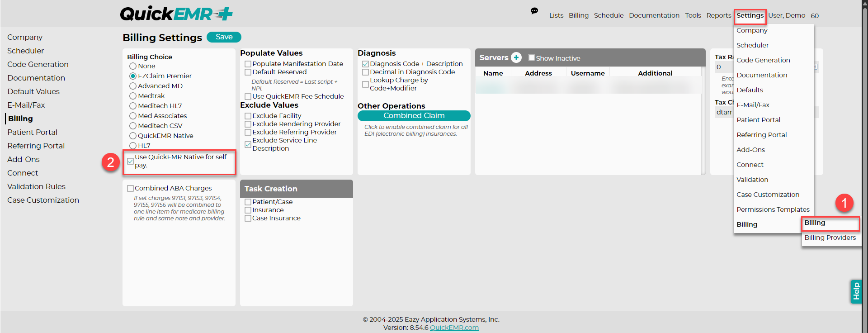Screen dimensions: 868x333
Task: Check Exclude Facility
Action: pos(248,116)
